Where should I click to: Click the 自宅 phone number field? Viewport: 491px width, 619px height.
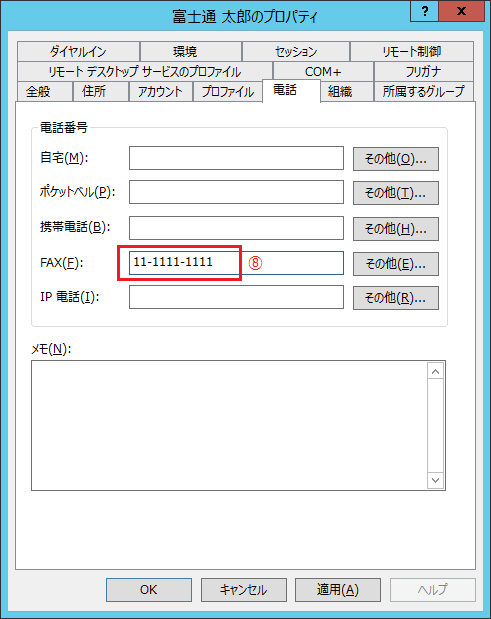click(236, 158)
